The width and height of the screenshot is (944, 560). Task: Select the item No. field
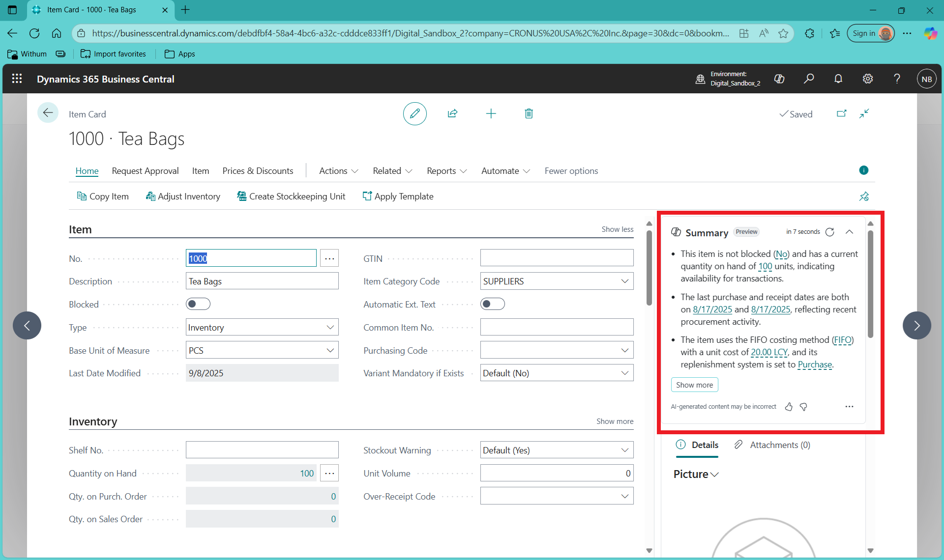251,258
